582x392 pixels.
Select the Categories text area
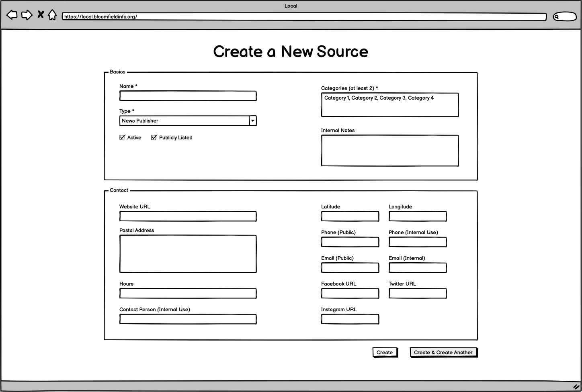(x=389, y=105)
